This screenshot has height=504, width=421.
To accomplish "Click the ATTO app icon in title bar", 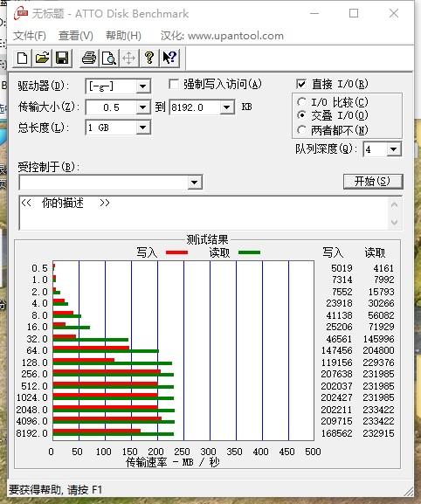I will pyautogui.click(x=21, y=13).
